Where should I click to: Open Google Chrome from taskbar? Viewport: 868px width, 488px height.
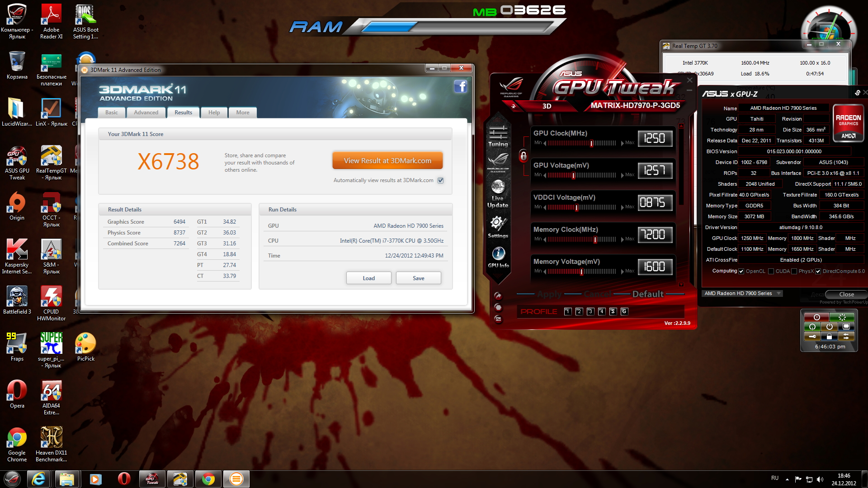(x=208, y=479)
